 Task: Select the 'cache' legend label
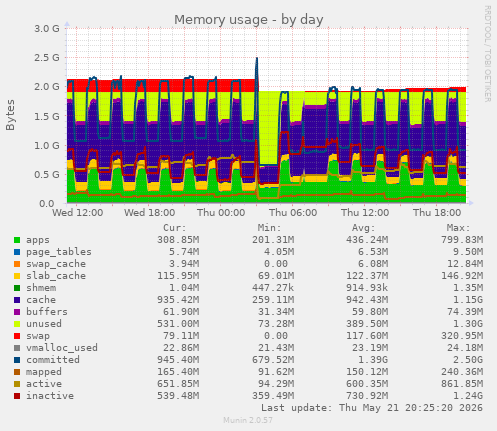[41, 300]
